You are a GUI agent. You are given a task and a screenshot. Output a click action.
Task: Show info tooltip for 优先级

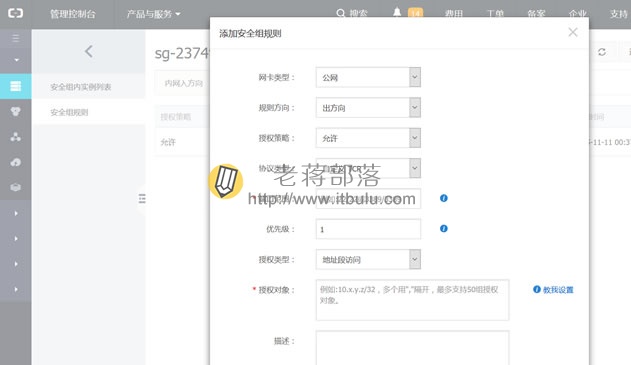coord(443,229)
